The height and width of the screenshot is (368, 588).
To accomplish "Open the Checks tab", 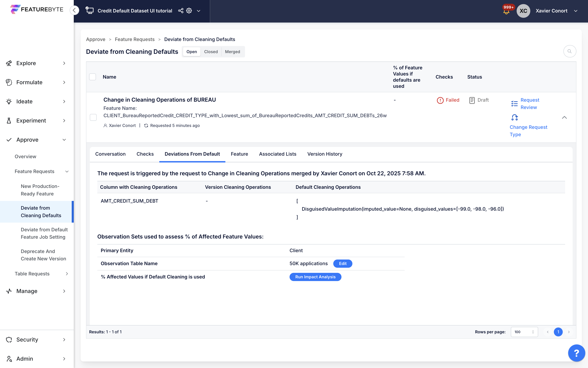I will pyautogui.click(x=145, y=154).
